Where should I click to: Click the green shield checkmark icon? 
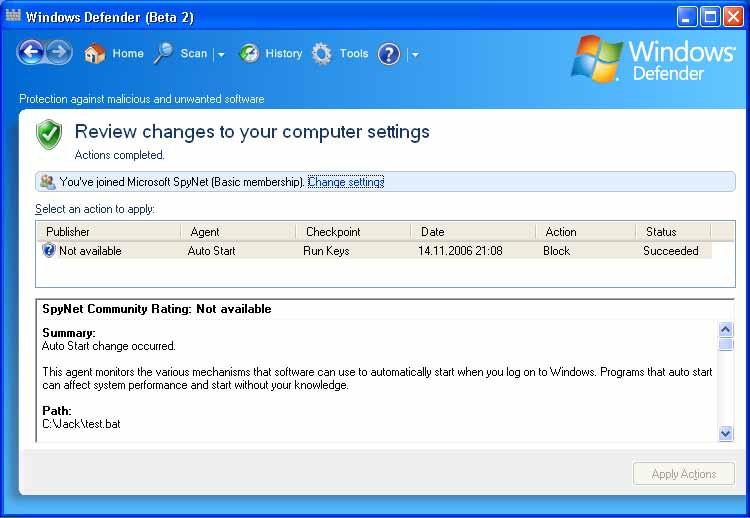pyautogui.click(x=49, y=134)
